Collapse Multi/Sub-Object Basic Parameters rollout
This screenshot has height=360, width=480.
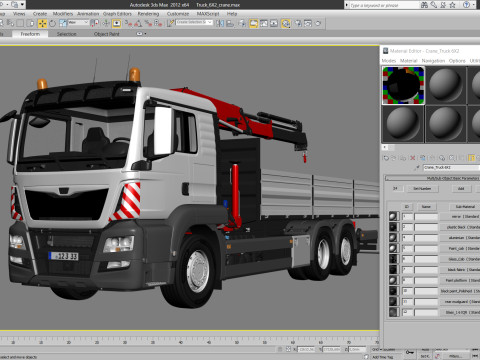(x=433, y=178)
